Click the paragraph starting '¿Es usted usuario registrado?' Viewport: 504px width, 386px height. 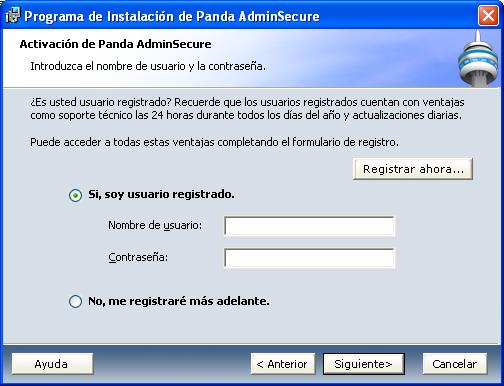point(247,109)
